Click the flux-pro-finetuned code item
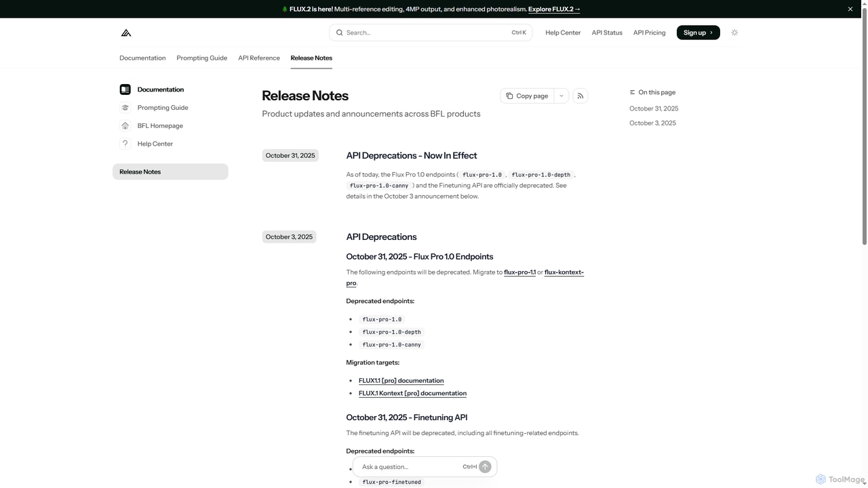 [391, 482]
